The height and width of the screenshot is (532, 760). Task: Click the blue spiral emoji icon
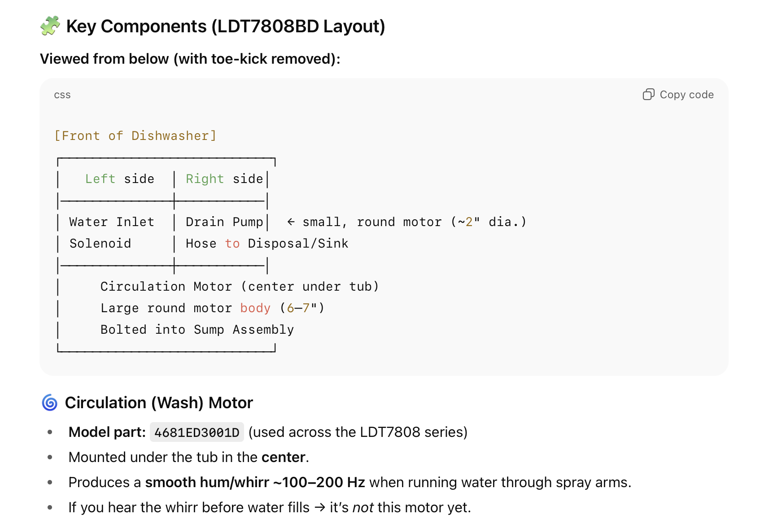point(50,403)
